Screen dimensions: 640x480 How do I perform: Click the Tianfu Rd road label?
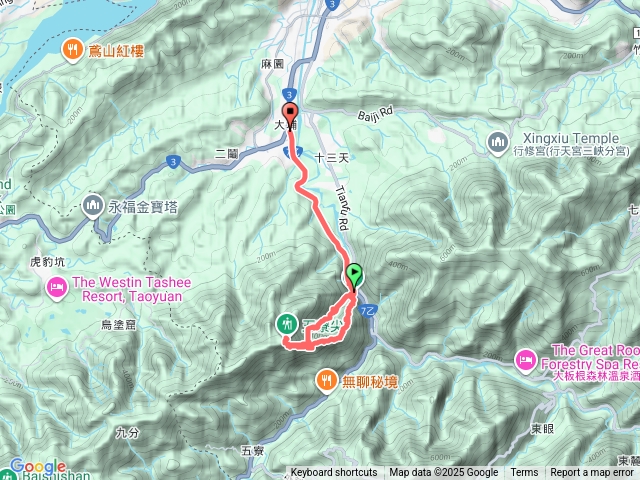point(342,208)
